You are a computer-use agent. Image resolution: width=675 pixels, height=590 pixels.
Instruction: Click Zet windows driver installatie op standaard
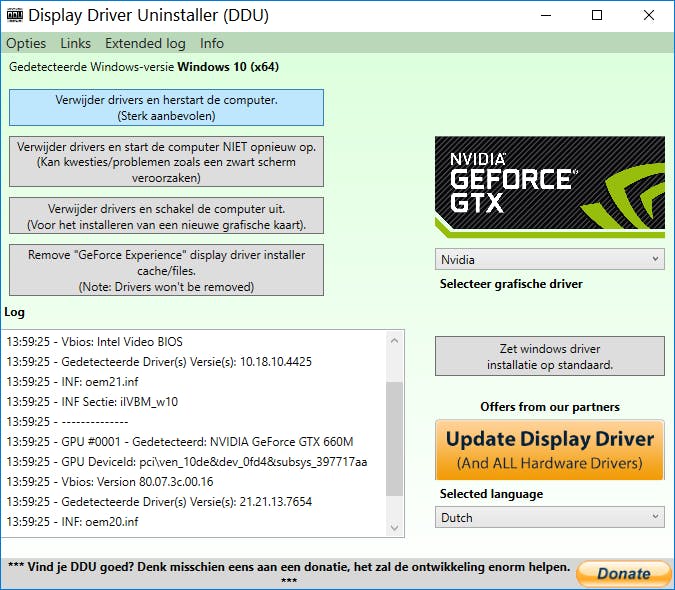point(549,357)
